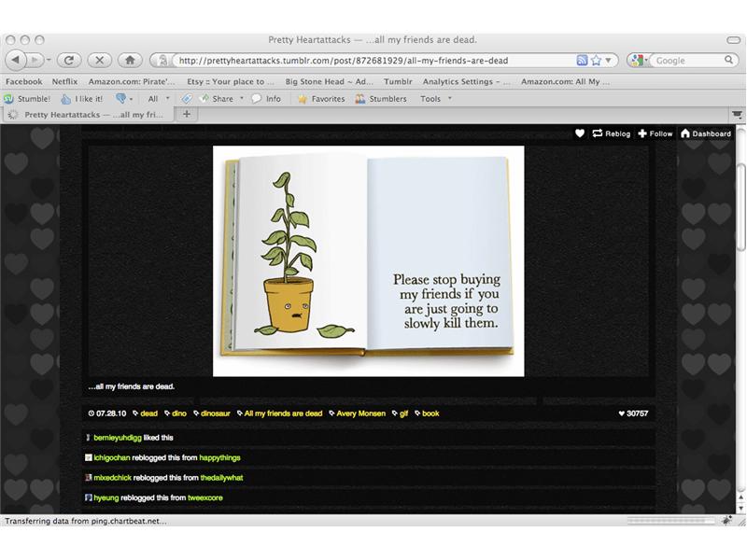Run search with the magnifying glass icon
This screenshot has height=560, width=747.
coord(728,60)
